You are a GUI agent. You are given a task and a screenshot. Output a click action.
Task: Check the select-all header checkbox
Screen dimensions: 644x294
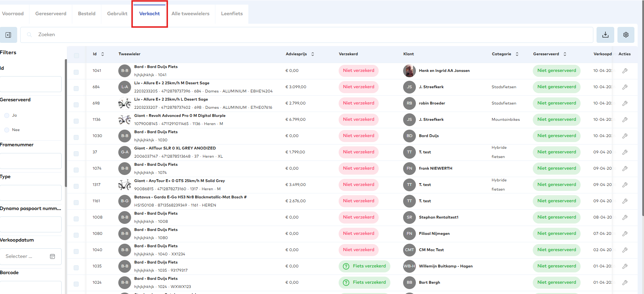point(76,56)
